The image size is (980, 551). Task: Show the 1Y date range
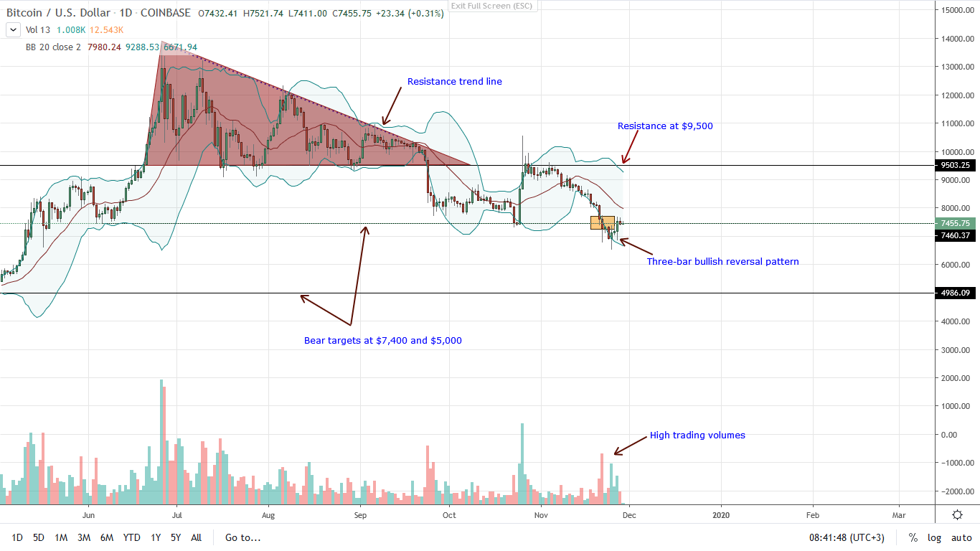pos(156,537)
